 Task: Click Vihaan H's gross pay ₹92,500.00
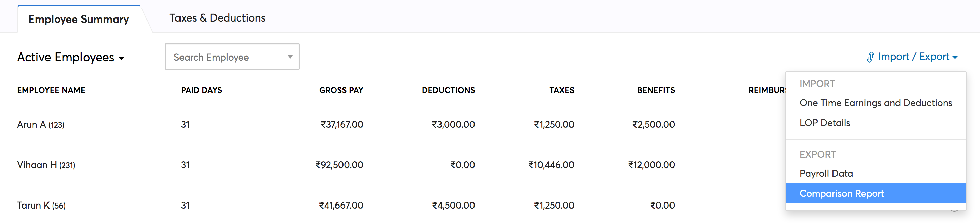point(339,165)
